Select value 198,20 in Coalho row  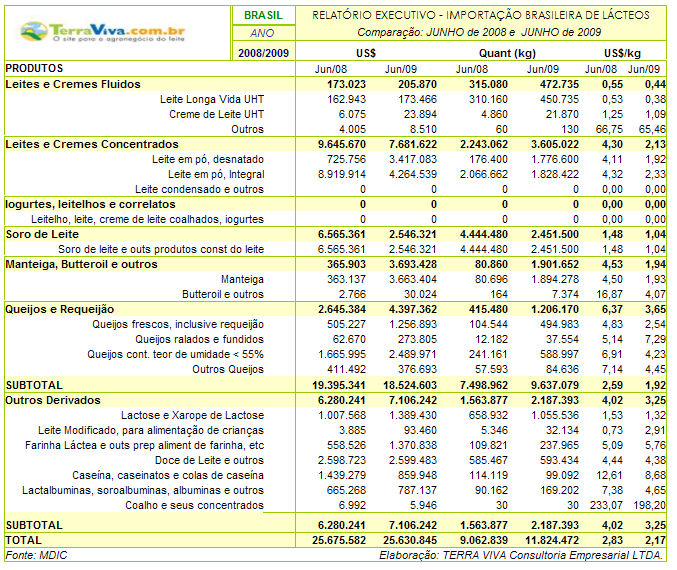click(x=649, y=505)
